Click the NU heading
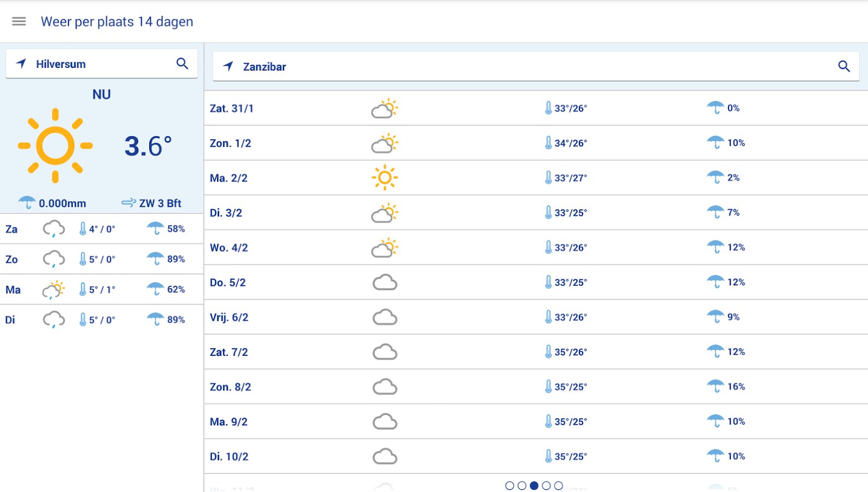868x492 pixels. pyautogui.click(x=102, y=95)
